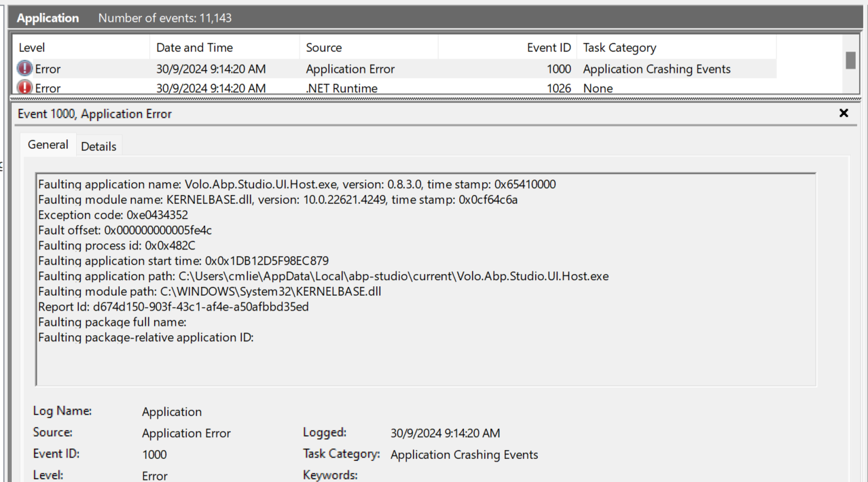Close the Event 1000 preview pane

click(x=844, y=114)
